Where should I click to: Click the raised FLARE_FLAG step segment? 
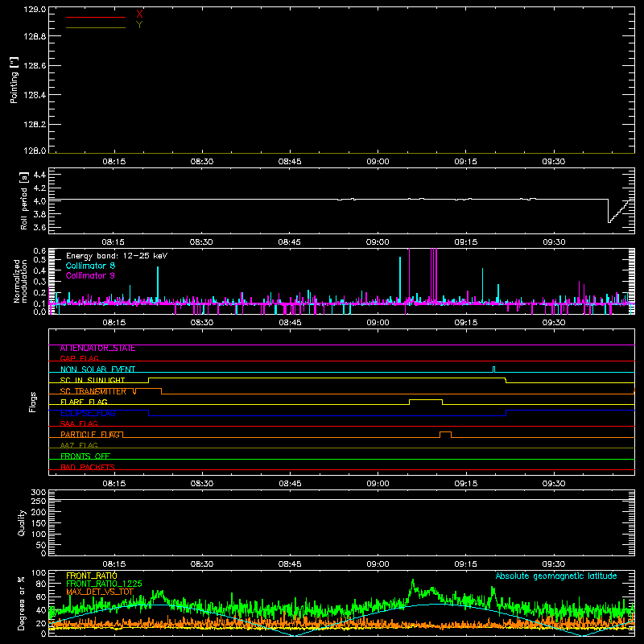[x=426, y=399]
